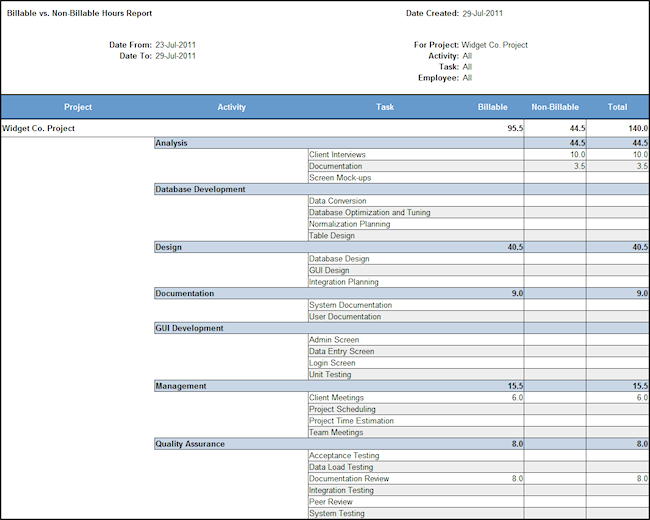Select the Design activity row
The image size is (650, 520).
(x=401, y=247)
